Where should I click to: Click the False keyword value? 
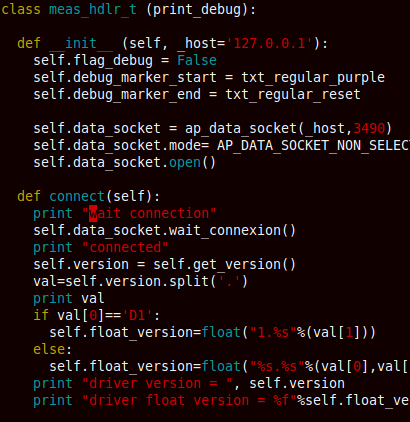197,60
